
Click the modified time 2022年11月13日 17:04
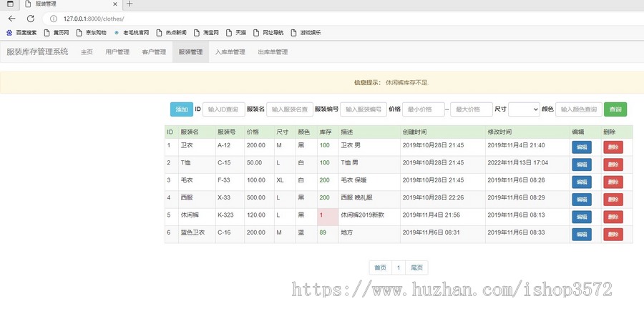click(517, 162)
